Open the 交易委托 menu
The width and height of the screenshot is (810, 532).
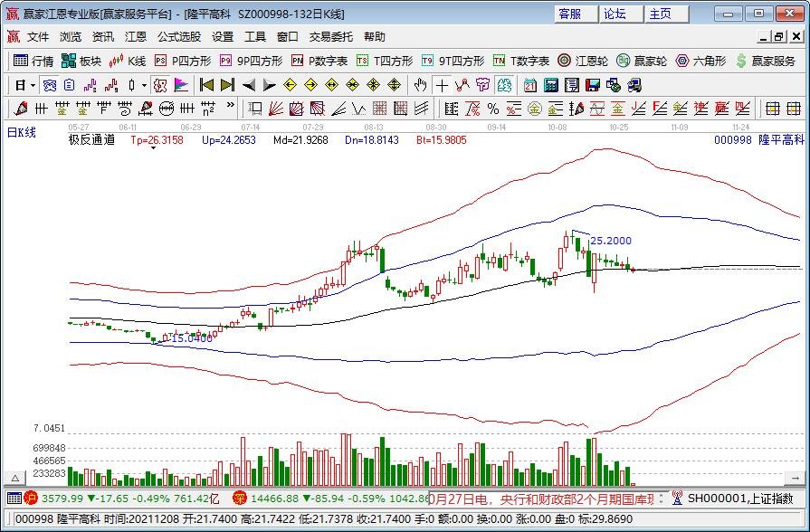[x=331, y=37]
